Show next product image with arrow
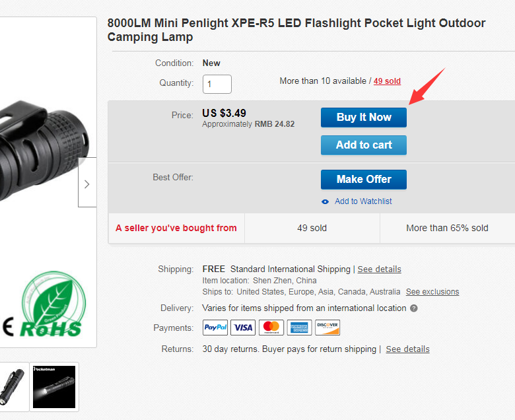Viewport: 515px width, 420px height. [x=86, y=183]
